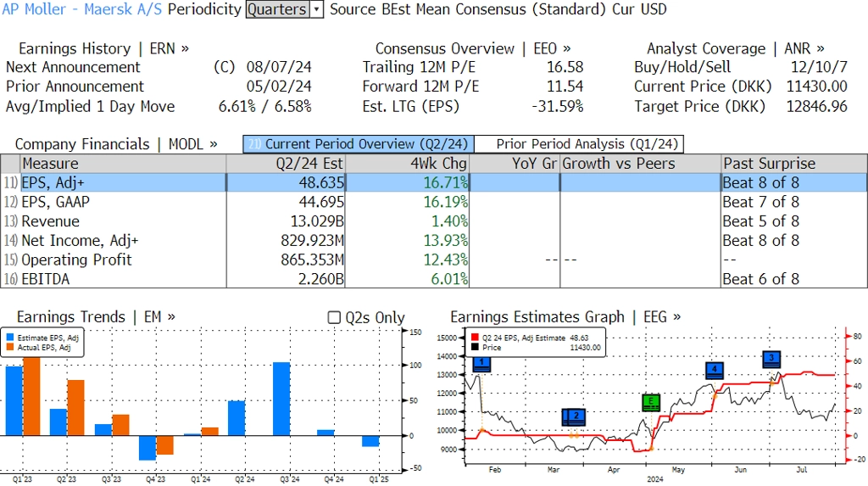The image size is (868, 486).
Task: Click Beat 6 of 8 surprise cell
Action: click(761, 279)
